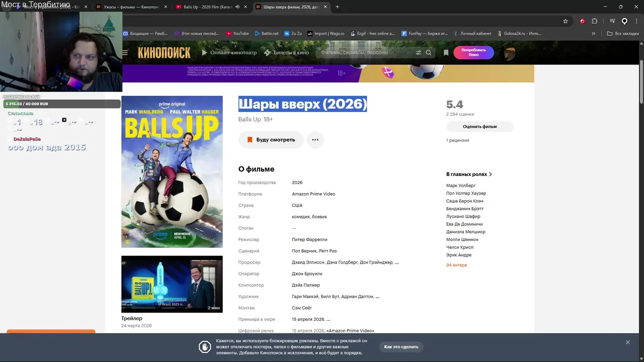Click country США link

[x=297, y=206]
